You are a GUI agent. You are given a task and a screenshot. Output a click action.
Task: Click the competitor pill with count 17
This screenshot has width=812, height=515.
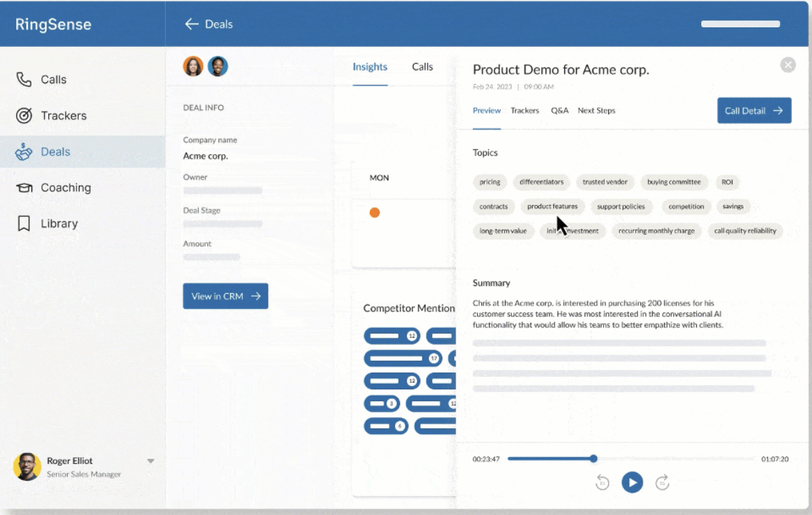403,358
